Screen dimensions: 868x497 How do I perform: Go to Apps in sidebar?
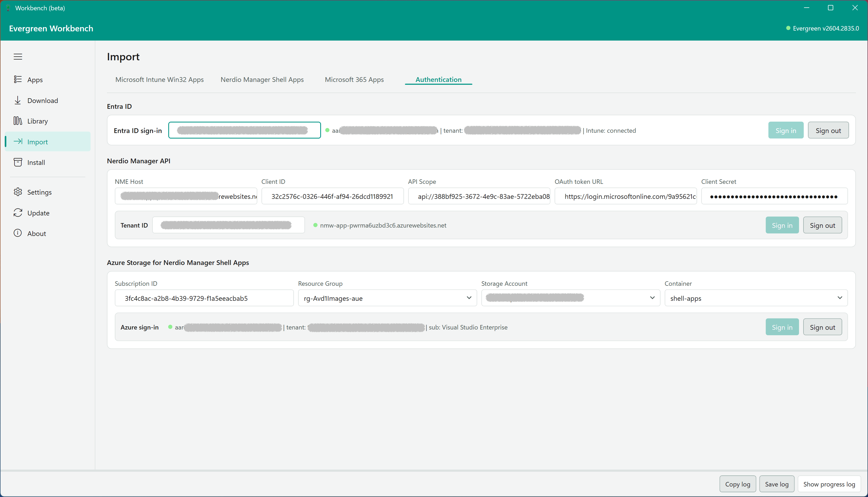coord(48,80)
